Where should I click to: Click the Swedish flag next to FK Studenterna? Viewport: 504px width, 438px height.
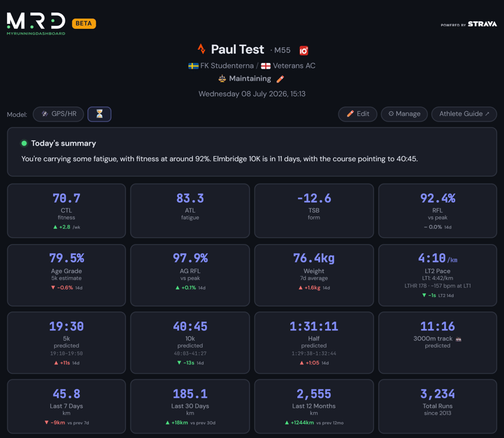[193, 66]
